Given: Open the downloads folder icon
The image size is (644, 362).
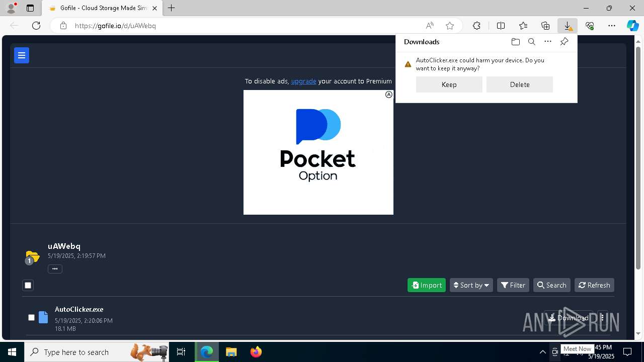Looking at the screenshot, I should coord(515,42).
